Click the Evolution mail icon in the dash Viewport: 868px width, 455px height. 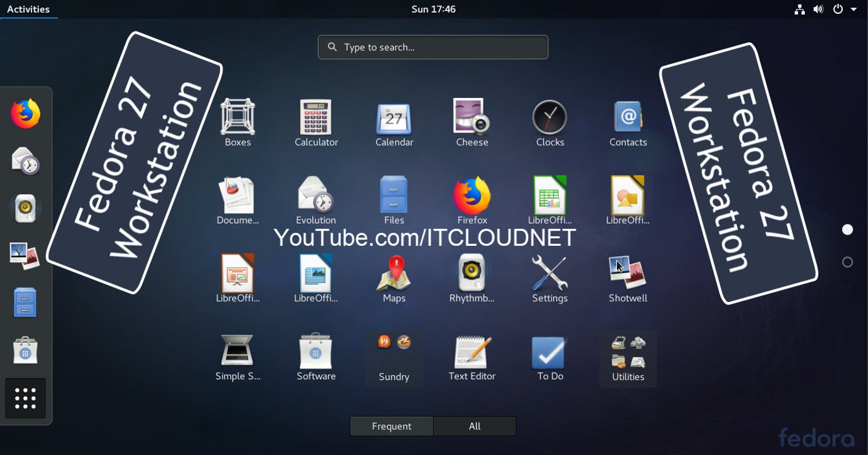(x=25, y=161)
